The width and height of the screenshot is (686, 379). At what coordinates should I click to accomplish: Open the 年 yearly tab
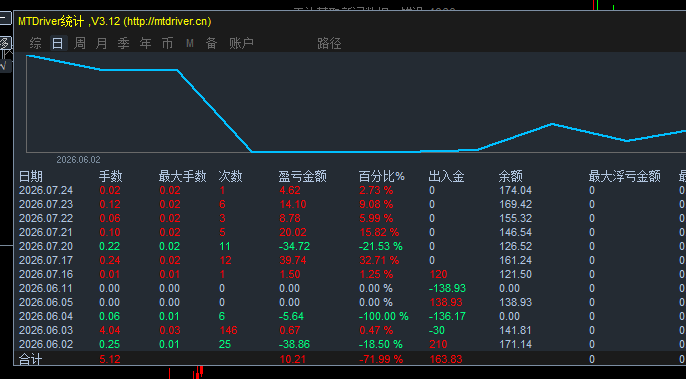[145, 43]
